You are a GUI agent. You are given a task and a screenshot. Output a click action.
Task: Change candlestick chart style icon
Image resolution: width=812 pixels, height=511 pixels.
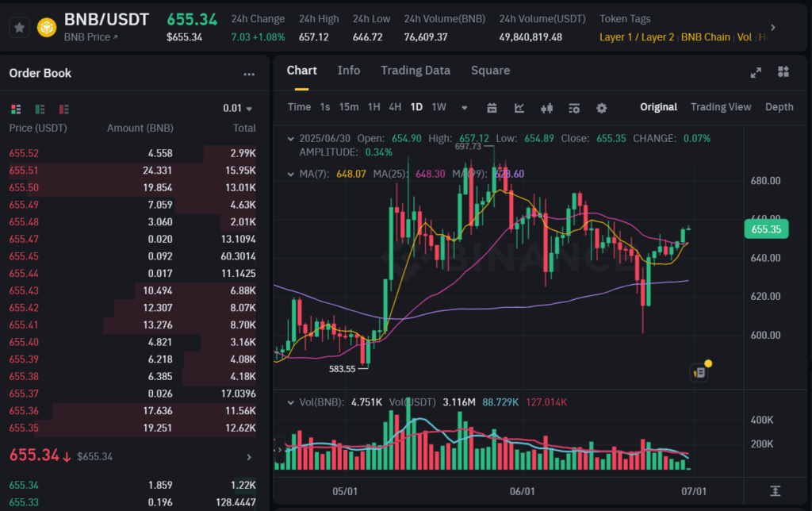(546, 108)
